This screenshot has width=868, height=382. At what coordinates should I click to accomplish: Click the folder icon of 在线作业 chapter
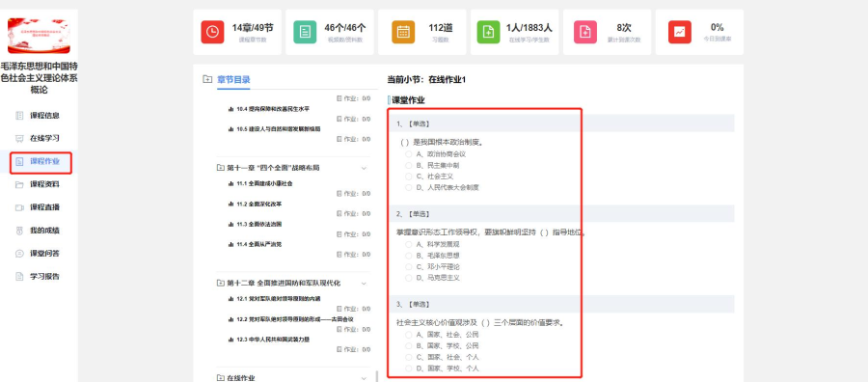coord(220,378)
